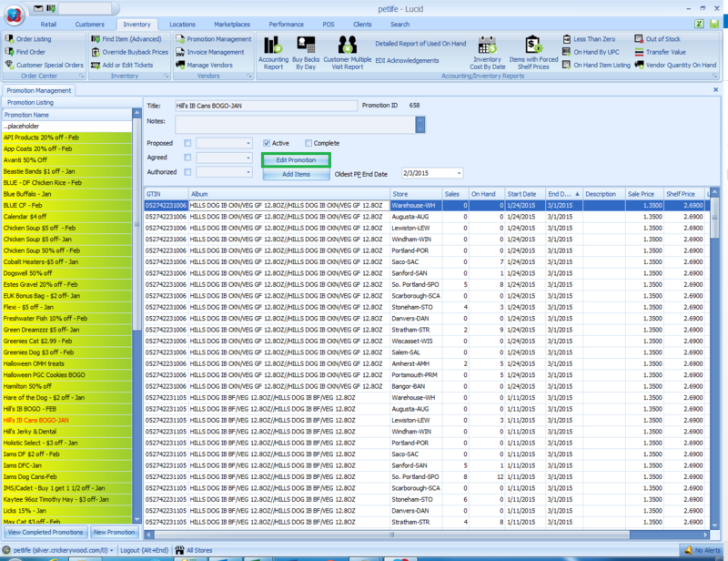Click the All Stores icon in status bar

[179, 550]
